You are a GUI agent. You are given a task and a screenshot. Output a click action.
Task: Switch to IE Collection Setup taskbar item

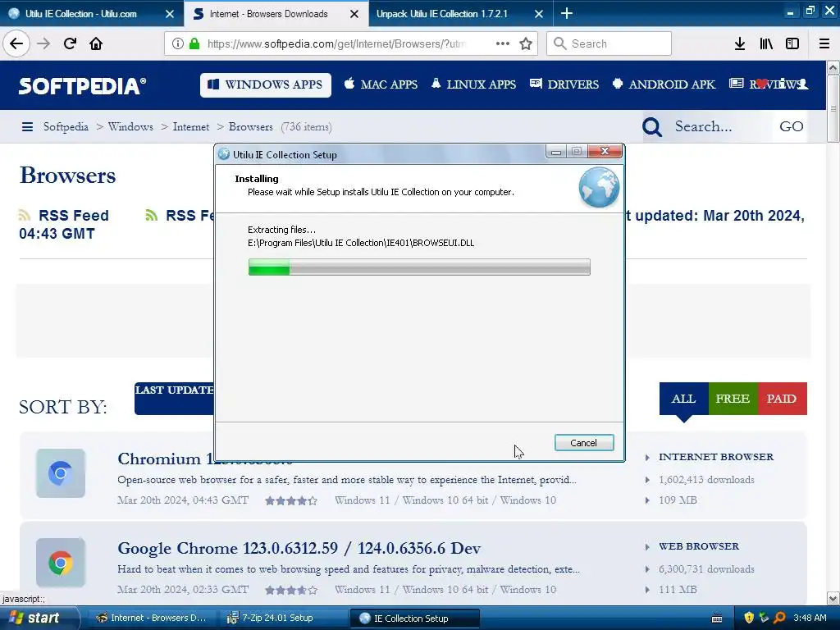[414, 619]
